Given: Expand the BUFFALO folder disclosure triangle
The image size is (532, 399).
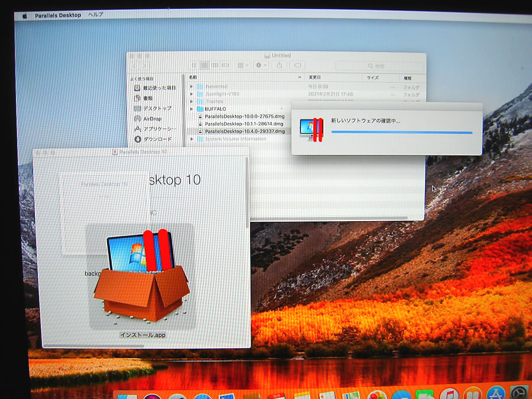Looking at the screenshot, I should point(192,109).
